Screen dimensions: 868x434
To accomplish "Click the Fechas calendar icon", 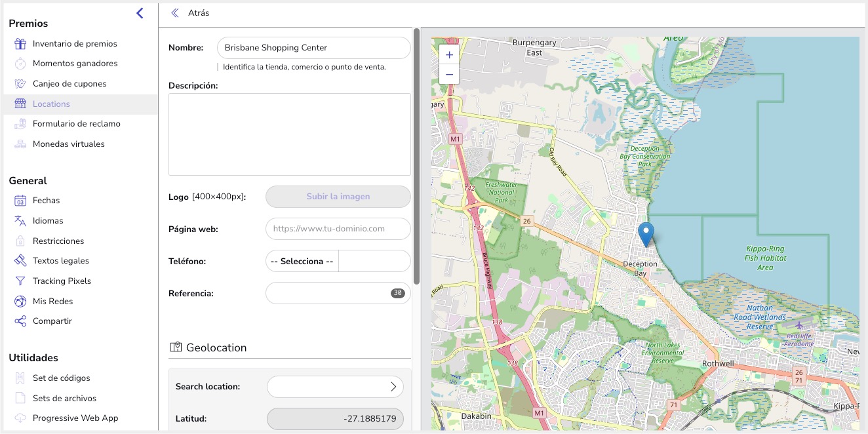I will pyautogui.click(x=20, y=201).
